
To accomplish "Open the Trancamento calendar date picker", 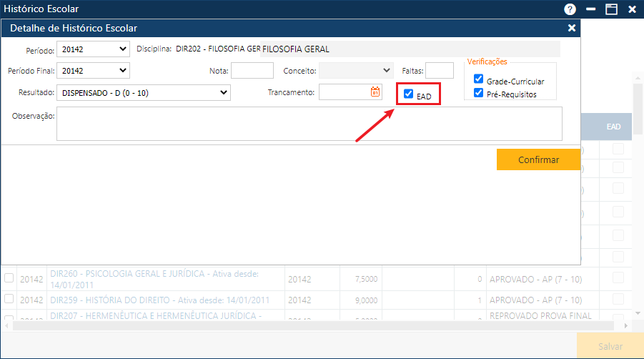I will pos(375,92).
